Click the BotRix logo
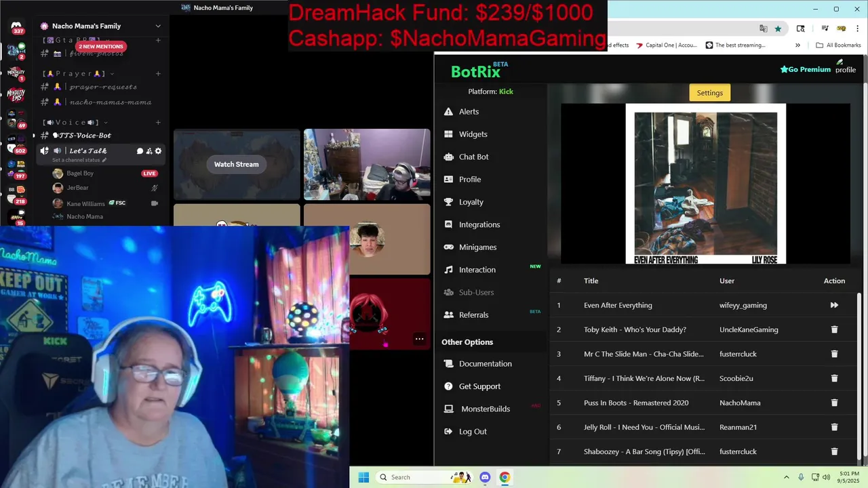This screenshot has width=868, height=488. (476, 71)
